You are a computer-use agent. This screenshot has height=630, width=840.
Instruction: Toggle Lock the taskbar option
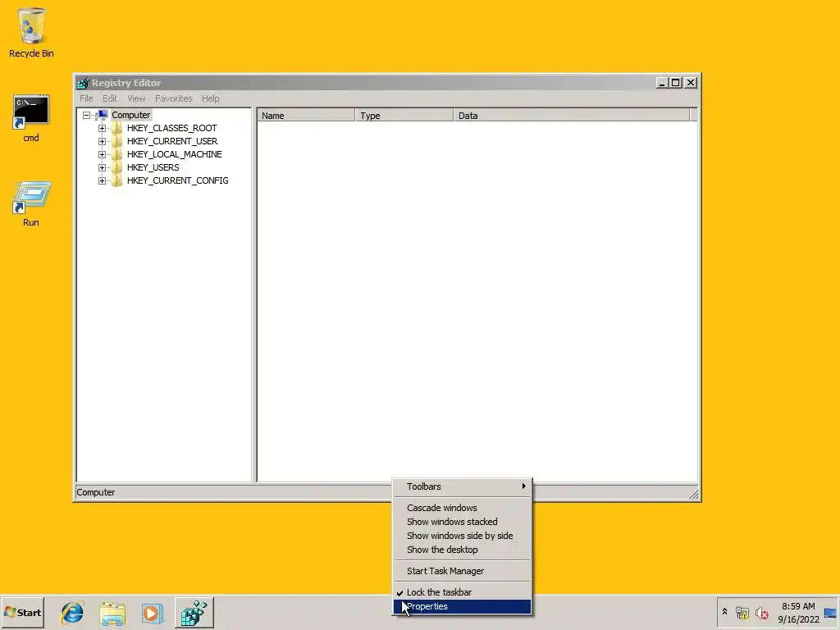(463, 592)
